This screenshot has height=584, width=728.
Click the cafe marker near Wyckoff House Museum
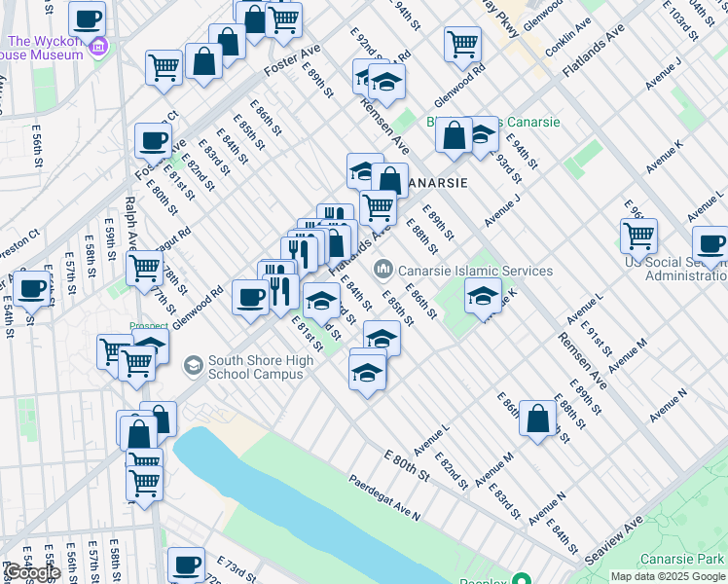pyautogui.click(x=87, y=21)
